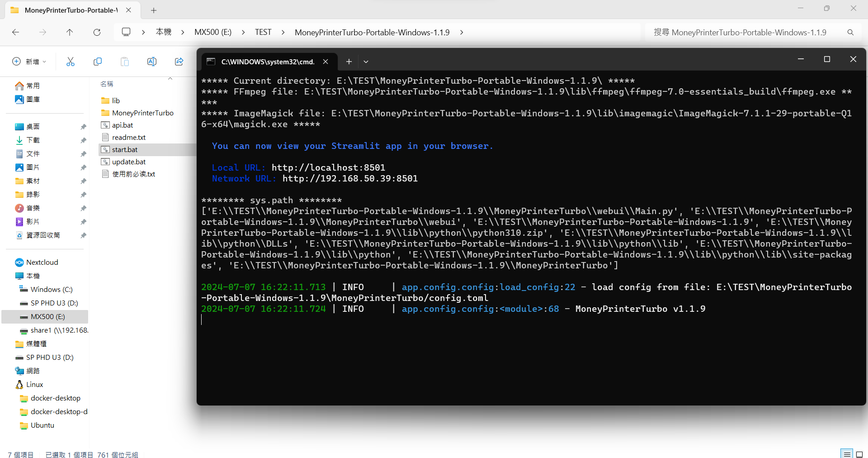The width and height of the screenshot is (868, 458).
Task: Click the forward navigation arrow
Action: pos(43,32)
